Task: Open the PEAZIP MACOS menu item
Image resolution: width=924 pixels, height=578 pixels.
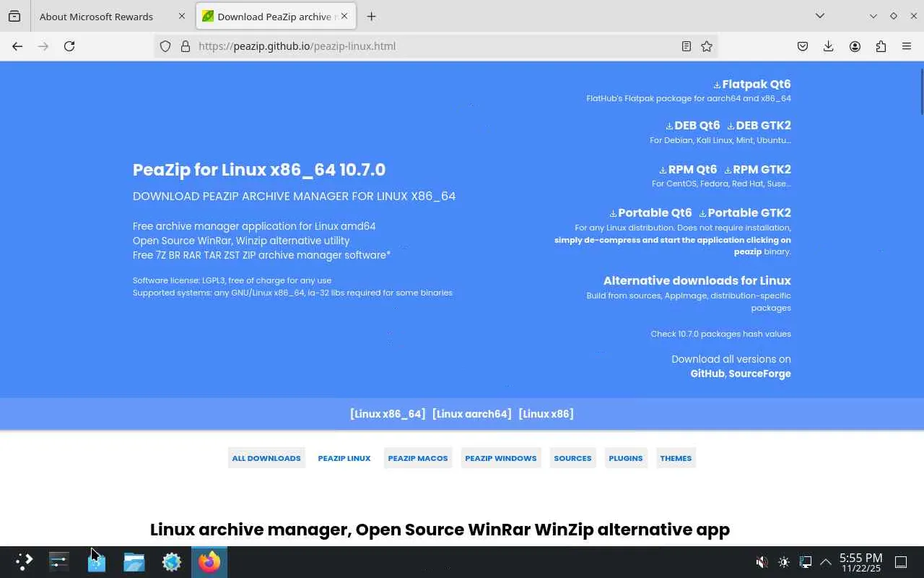Action: coord(418,458)
